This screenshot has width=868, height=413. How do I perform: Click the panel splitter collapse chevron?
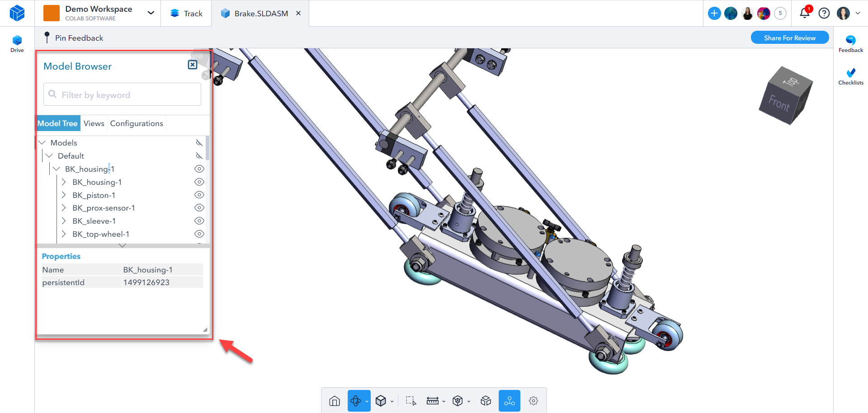click(122, 245)
